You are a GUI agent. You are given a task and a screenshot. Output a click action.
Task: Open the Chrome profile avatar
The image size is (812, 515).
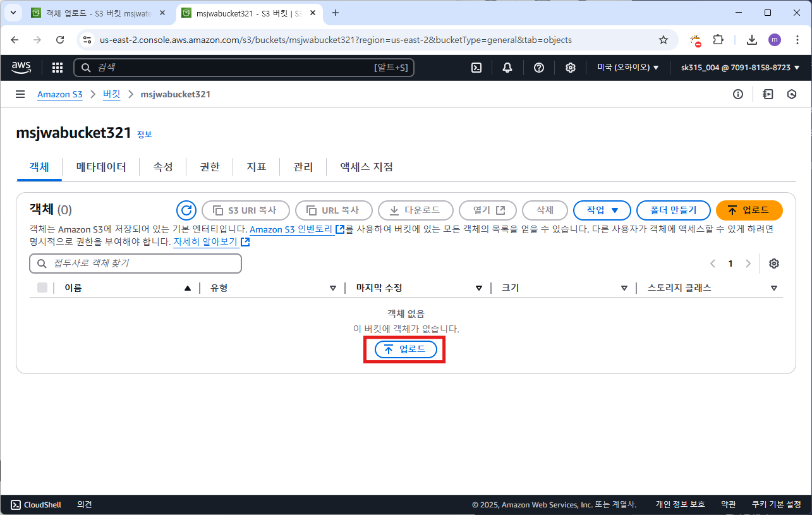point(775,40)
